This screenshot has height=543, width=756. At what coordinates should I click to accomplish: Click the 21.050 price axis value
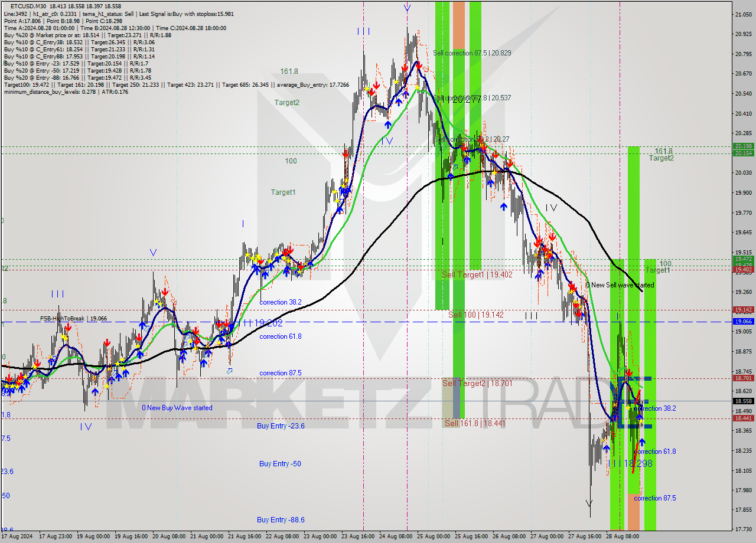(x=743, y=14)
